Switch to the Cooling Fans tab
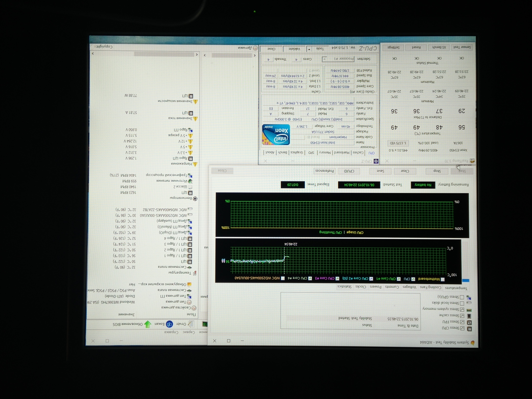The height and width of the screenshot is (399, 532). point(430,287)
